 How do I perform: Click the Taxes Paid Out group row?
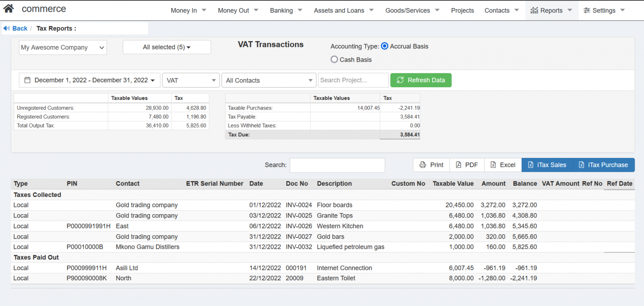tap(323, 258)
